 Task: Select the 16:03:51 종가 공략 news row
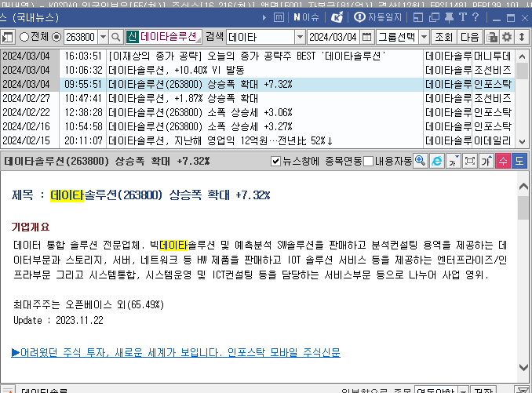(257, 56)
